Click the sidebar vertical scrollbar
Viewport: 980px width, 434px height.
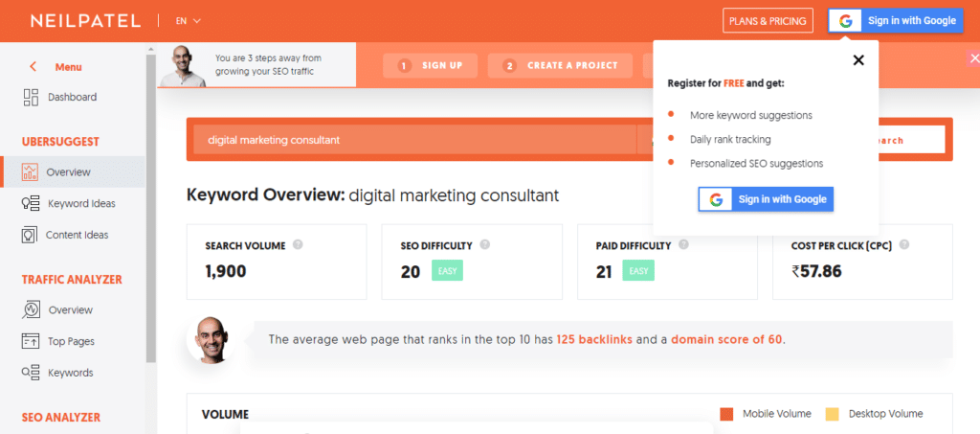pos(150,208)
